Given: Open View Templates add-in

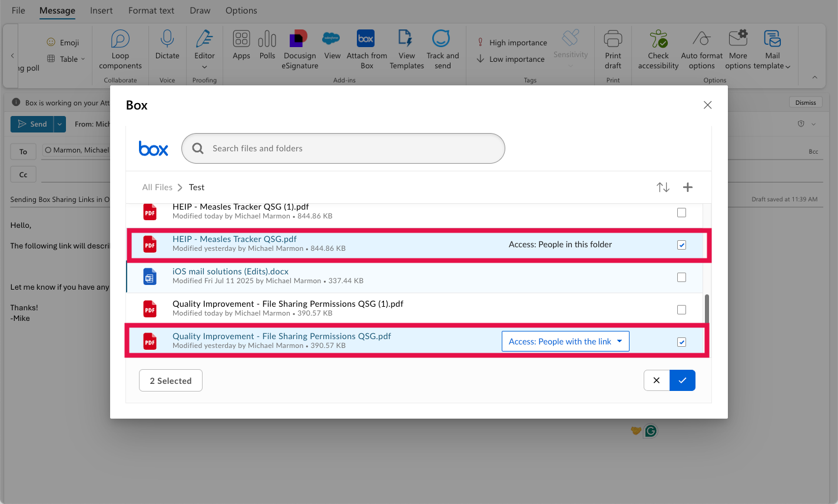Looking at the screenshot, I should [406, 50].
